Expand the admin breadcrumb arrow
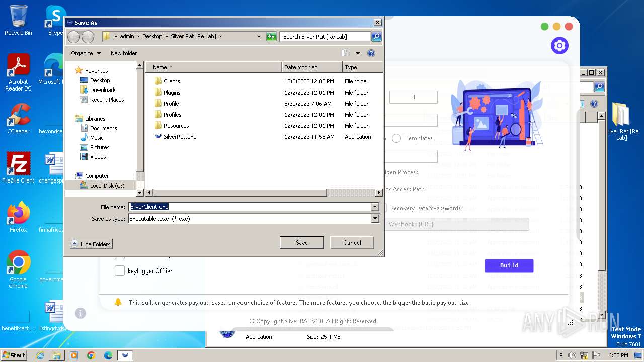Viewport: 644px width, 362px height. click(x=138, y=36)
